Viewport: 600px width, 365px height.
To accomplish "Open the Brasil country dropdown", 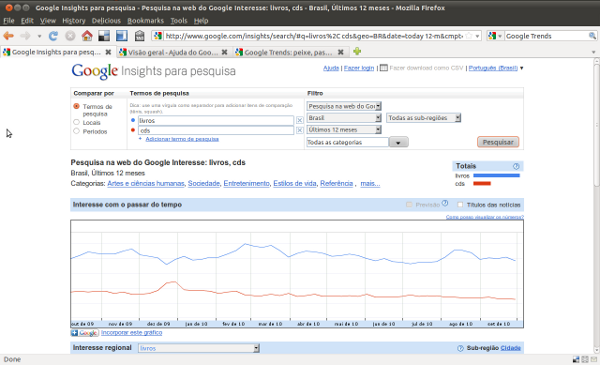I will (344, 118).
